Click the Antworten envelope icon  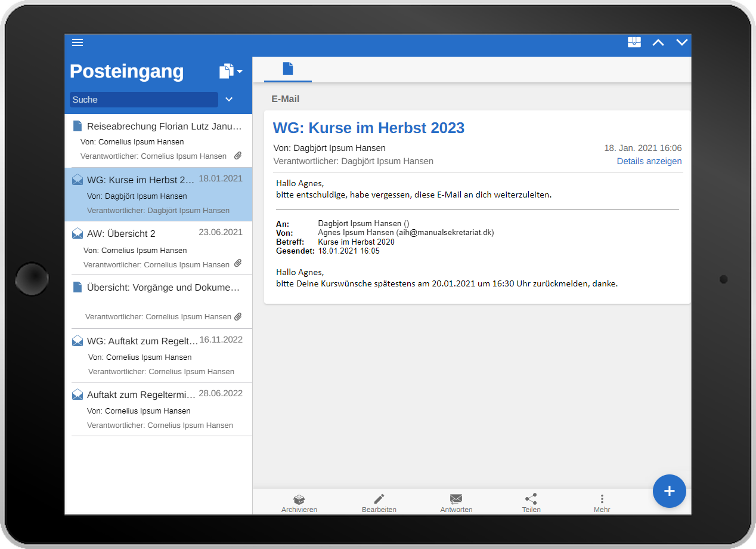coord(456,499)
